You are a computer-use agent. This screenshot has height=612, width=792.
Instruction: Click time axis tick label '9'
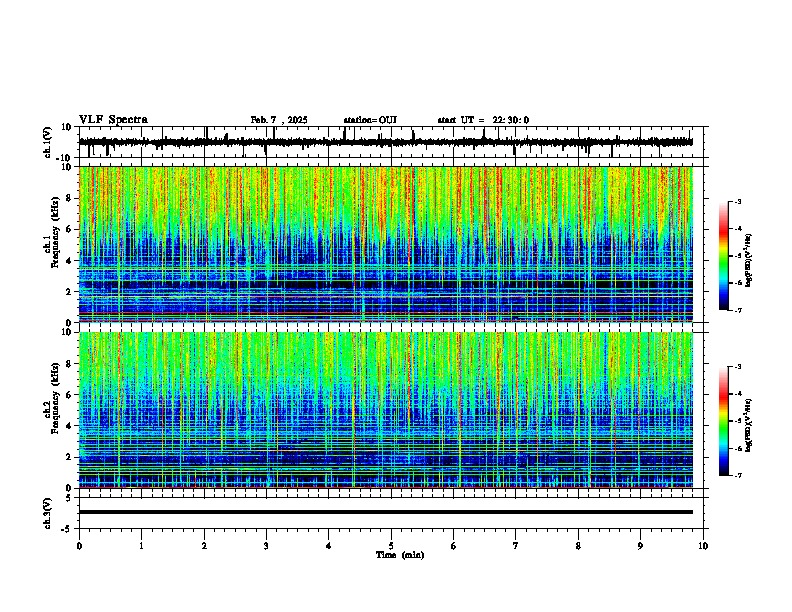point(640,546)
